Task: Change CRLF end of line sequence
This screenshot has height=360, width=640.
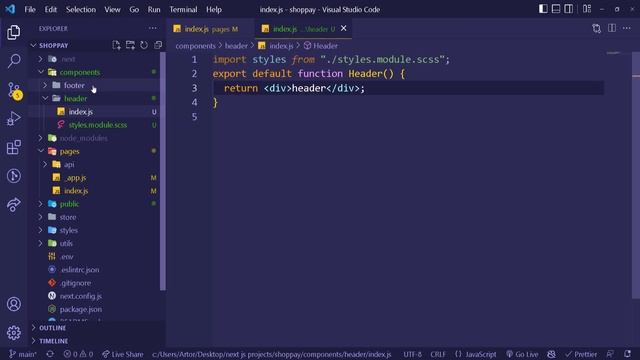Action: coord(438,354)
